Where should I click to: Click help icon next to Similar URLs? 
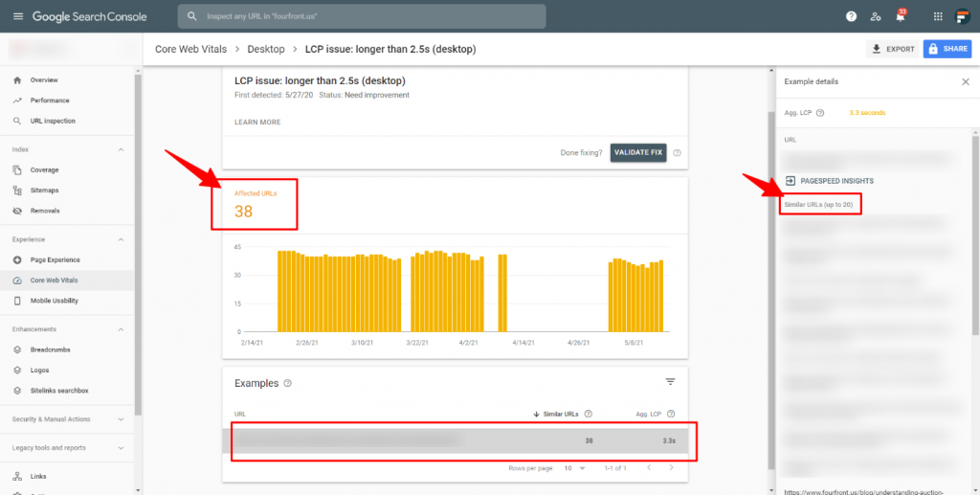coord(589,414)
